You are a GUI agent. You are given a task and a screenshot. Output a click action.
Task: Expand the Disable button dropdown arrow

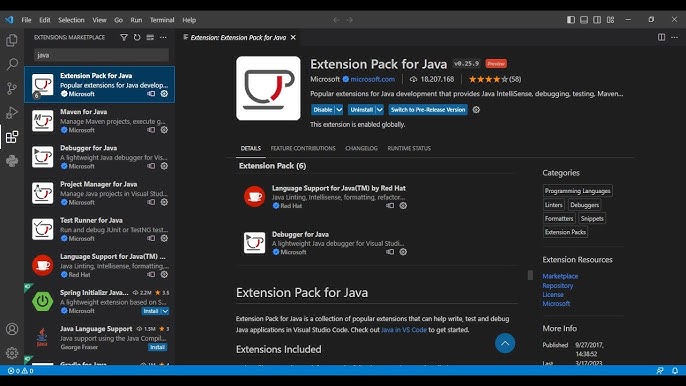point(339,110)
